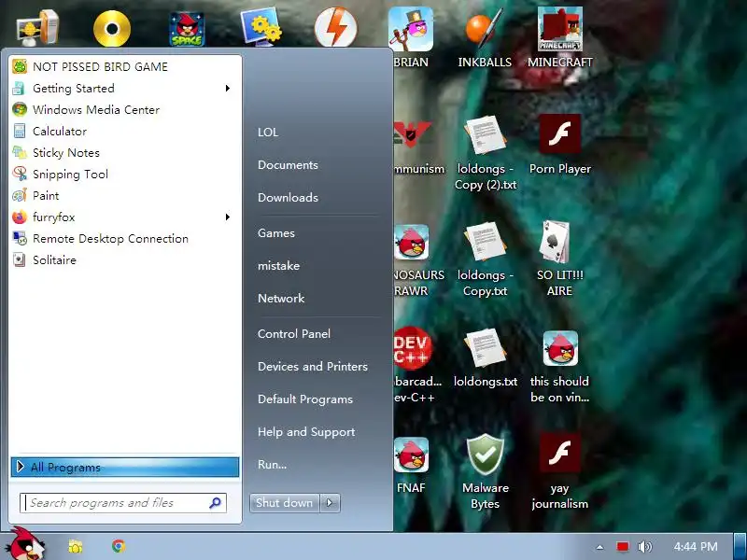Click the Snipping Tool scissors icon
This screenshot has width=747, height=560.
coord(20,174)
